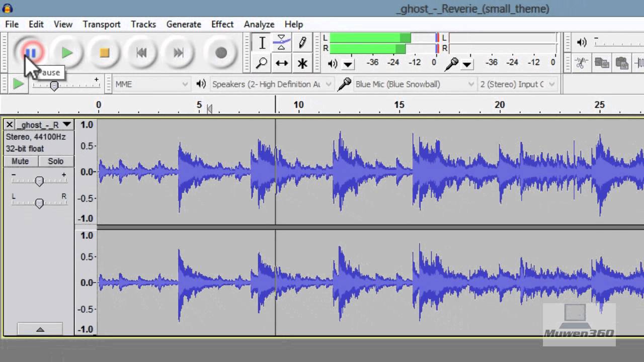Select the Envelope tool

click(x=282, y=43)
